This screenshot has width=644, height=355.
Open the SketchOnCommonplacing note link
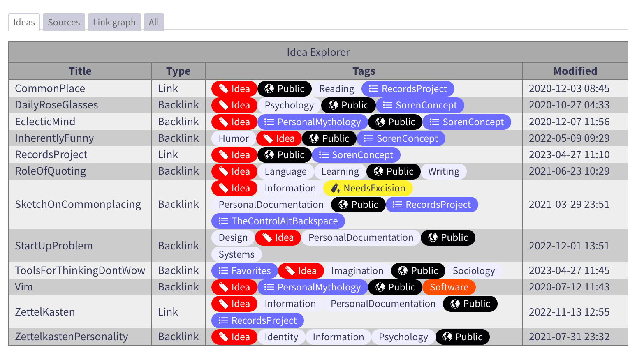point(78,204)
